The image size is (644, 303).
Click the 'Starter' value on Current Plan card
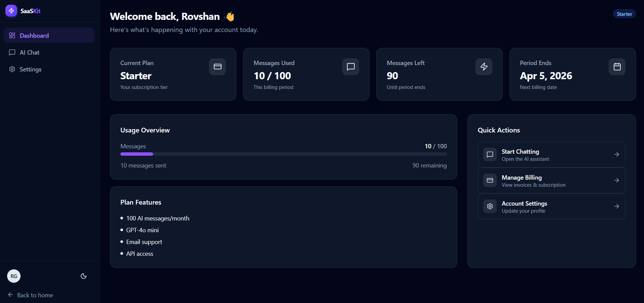pos(136,76)
